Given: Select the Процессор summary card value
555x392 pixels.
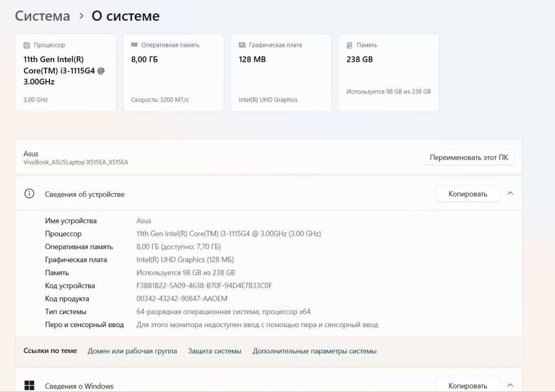Looking at the screenshot, I should click(x=64, y=71).
